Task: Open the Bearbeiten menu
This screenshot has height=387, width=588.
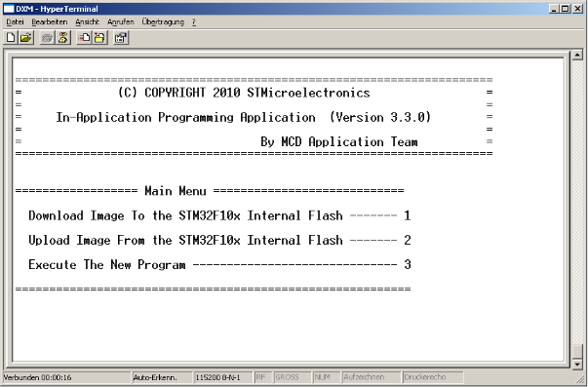Action: [x=50, y=22]
